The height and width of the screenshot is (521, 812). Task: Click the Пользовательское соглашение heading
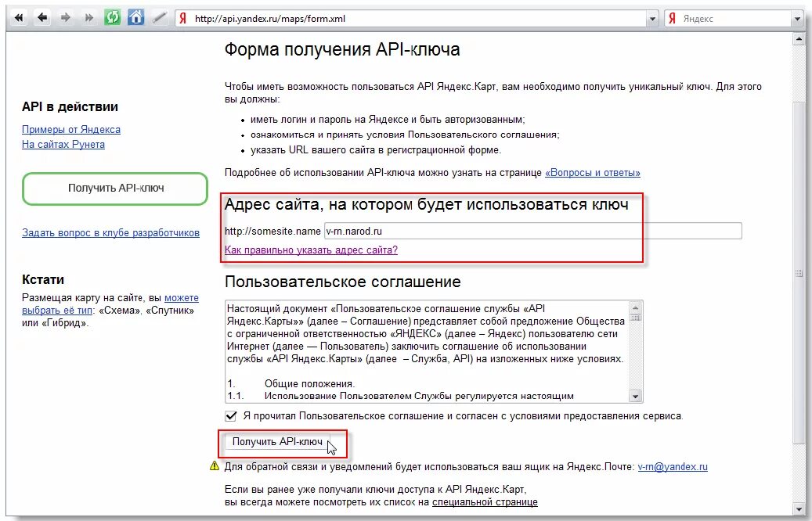343,282
